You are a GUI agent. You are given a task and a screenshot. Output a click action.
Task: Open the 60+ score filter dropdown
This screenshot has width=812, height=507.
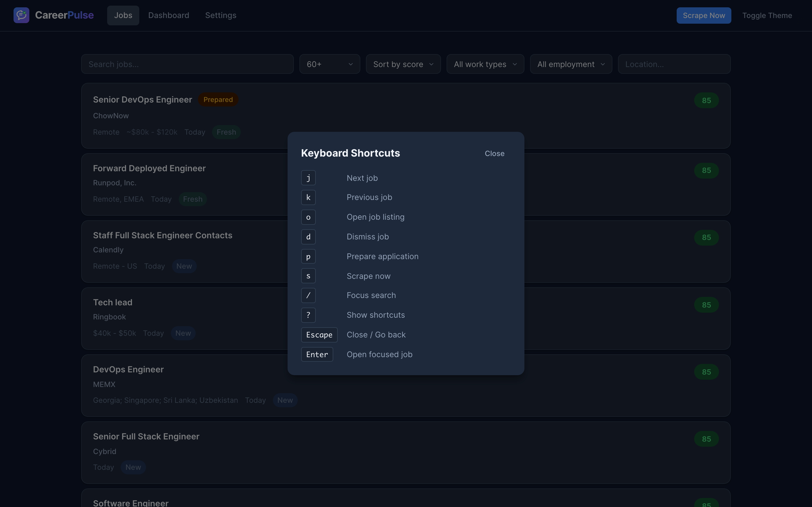329,64
